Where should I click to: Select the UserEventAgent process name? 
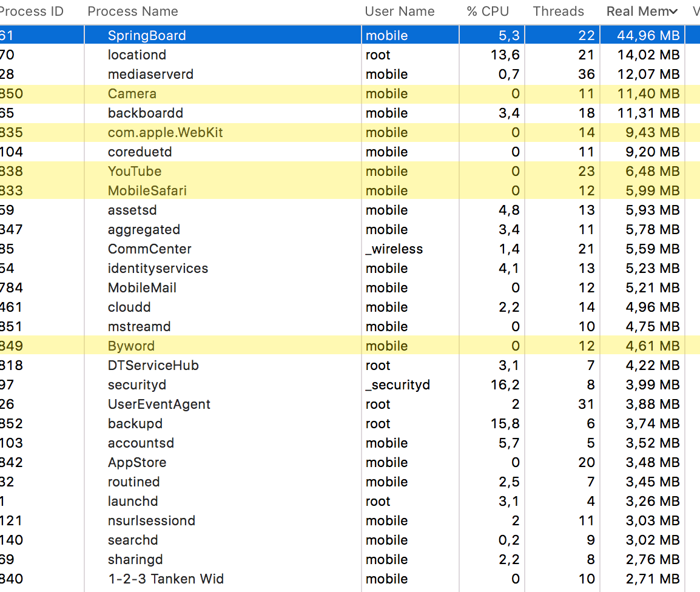(159, 405)
